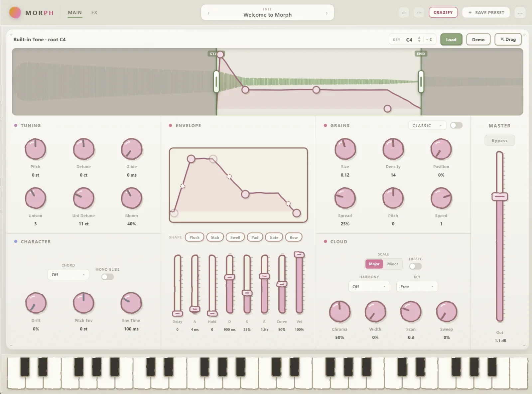The width and height of the screenshot is (532, 394).
Task: Click the Tuning Pitch knob
Action: pyautogui.click(x=35, y=149)
